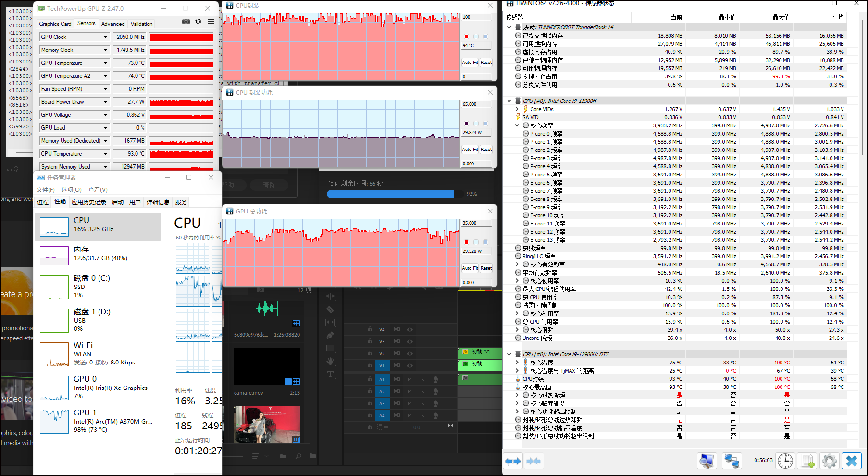Switch to the Advanced tab in GPU-Z

tap(113, 24)
